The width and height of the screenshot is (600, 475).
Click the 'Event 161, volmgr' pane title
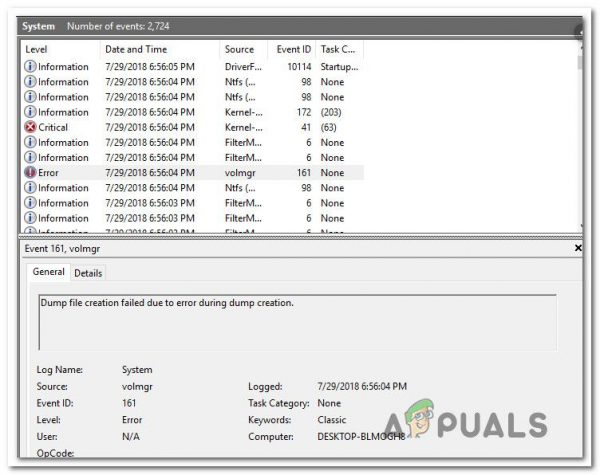click(62, 249)
